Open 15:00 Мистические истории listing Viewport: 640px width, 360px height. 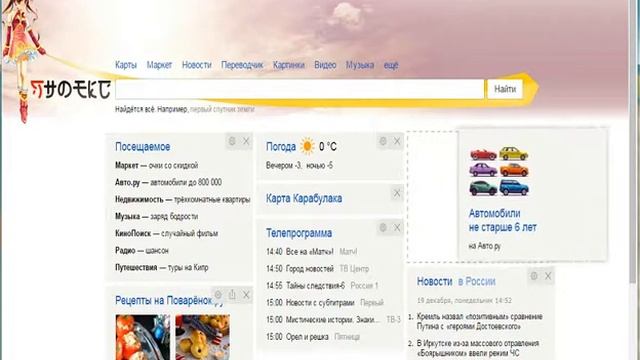tap(333, 320)
